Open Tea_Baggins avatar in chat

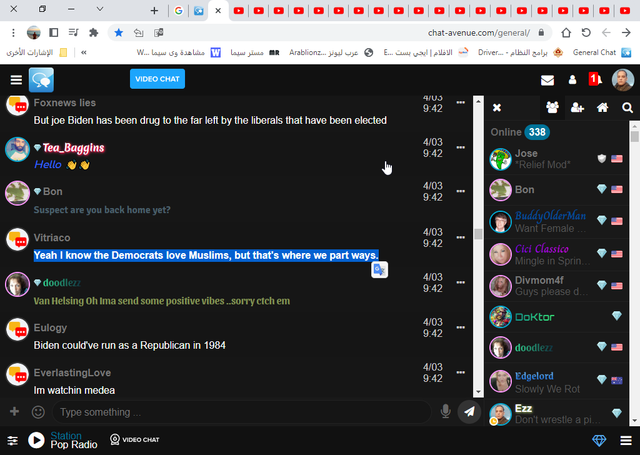[x=17, y=149]
